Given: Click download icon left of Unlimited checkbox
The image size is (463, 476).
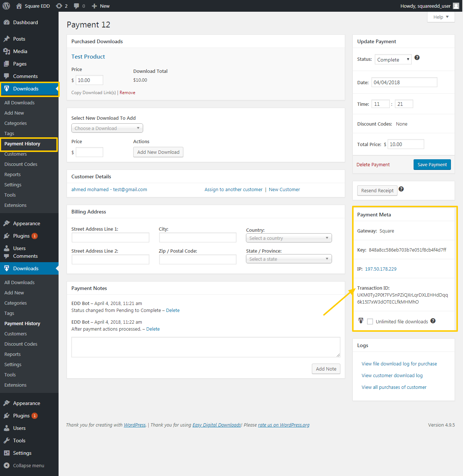Looking at the screenshot, I should (361, 321).
